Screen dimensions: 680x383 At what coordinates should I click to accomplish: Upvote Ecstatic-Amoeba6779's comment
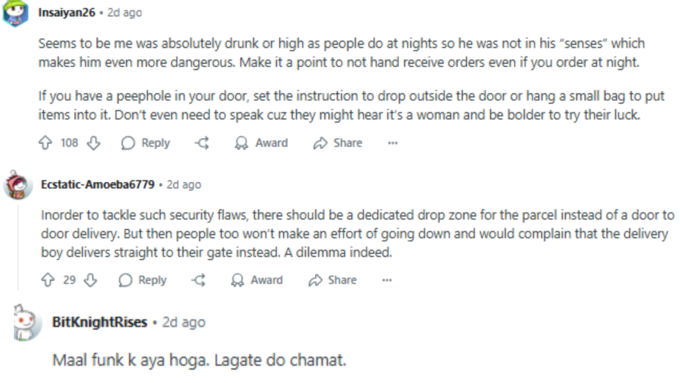click(x=48, y=280)
